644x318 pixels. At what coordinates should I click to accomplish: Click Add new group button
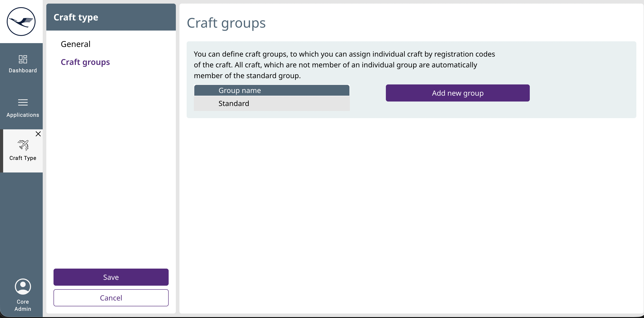click(x=458, y=93)
